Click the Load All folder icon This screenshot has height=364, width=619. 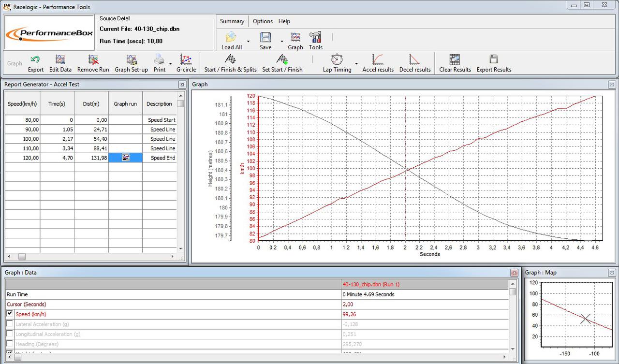[231, 37]
